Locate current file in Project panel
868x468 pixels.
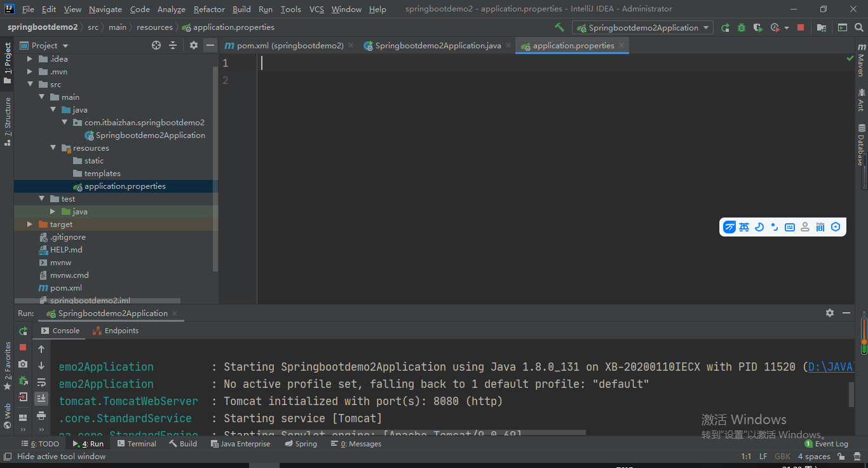(x=156, y=45)
